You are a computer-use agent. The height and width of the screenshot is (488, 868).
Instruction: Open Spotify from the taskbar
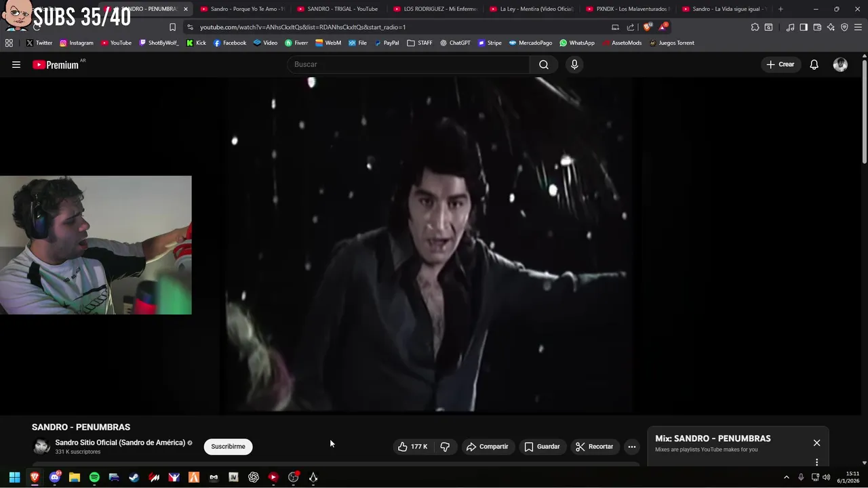coord(94,477)
